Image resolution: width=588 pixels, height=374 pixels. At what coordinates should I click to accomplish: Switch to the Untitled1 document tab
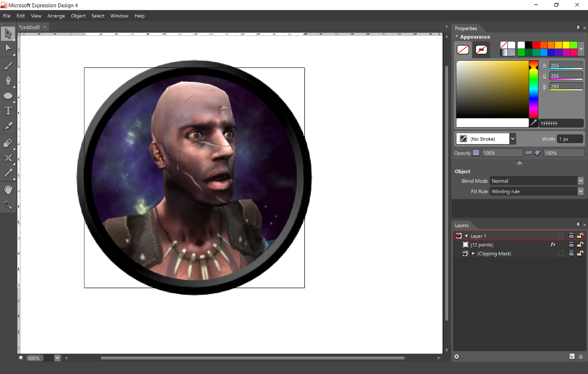[x=30, y=28]
